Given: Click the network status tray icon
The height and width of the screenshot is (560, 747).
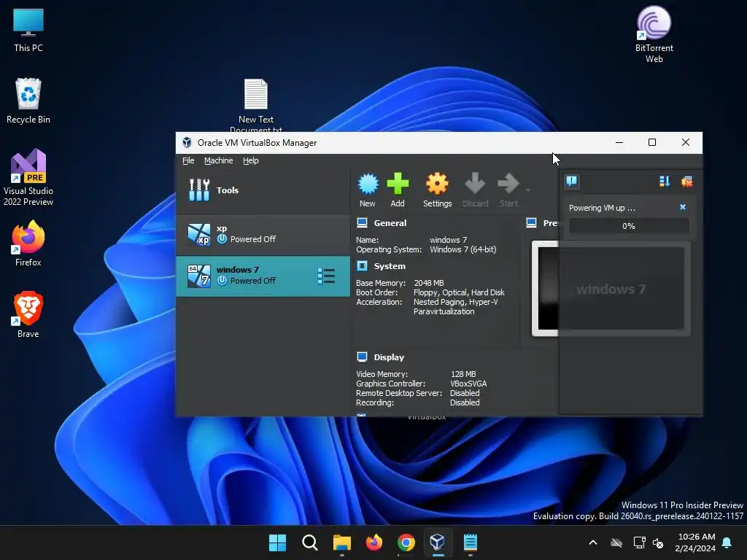Looking at the screenshot, I should point(639,542).
